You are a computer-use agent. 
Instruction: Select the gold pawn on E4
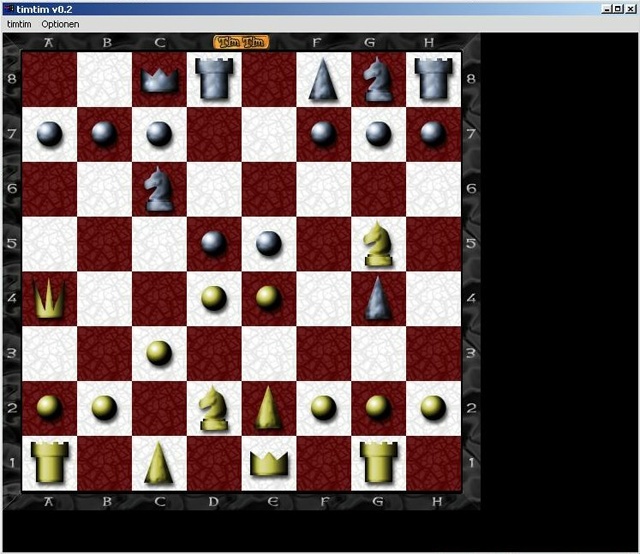pos(269,298)
